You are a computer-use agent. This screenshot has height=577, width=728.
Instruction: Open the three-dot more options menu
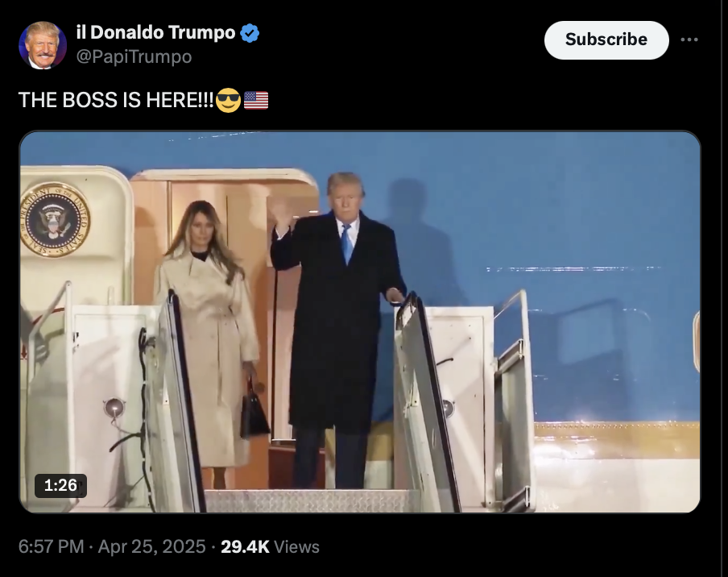click(689, 40)
